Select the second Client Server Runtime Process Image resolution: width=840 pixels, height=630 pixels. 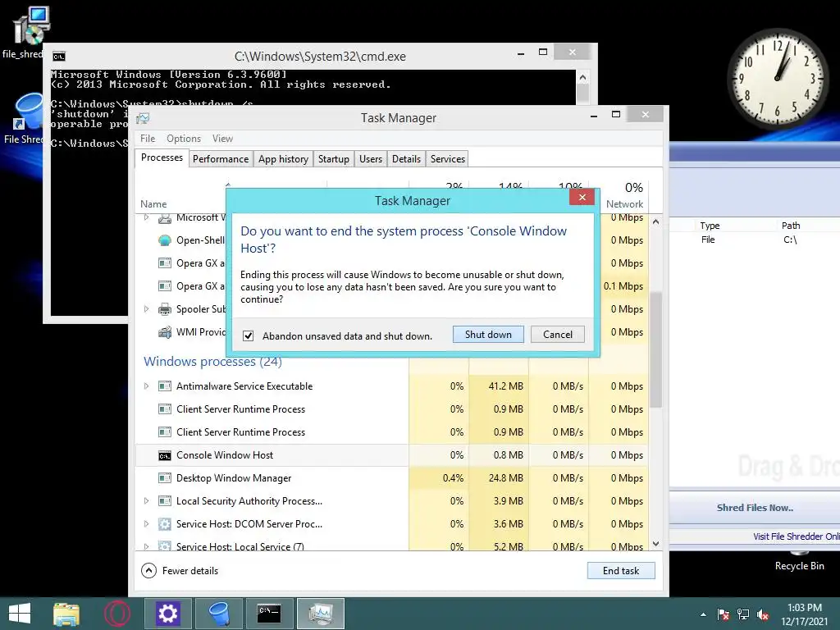pyautogui.click(x=391, y=432)
